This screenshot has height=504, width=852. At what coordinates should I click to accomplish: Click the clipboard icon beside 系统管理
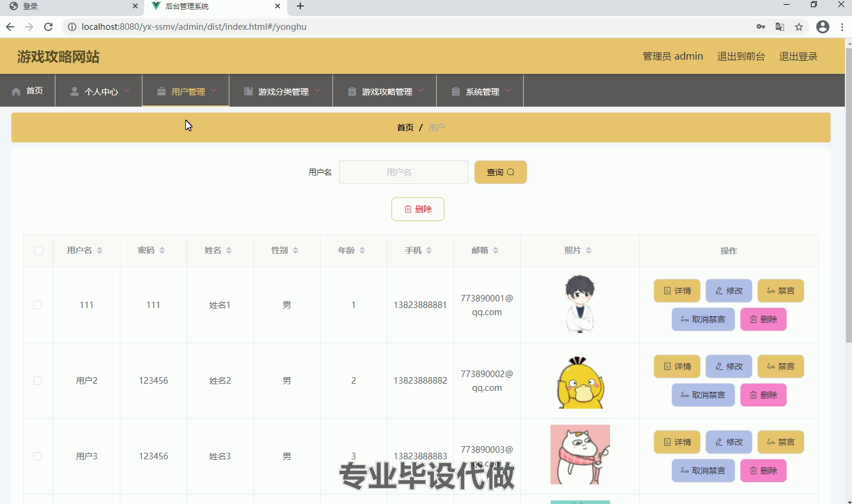pos(456,91)
